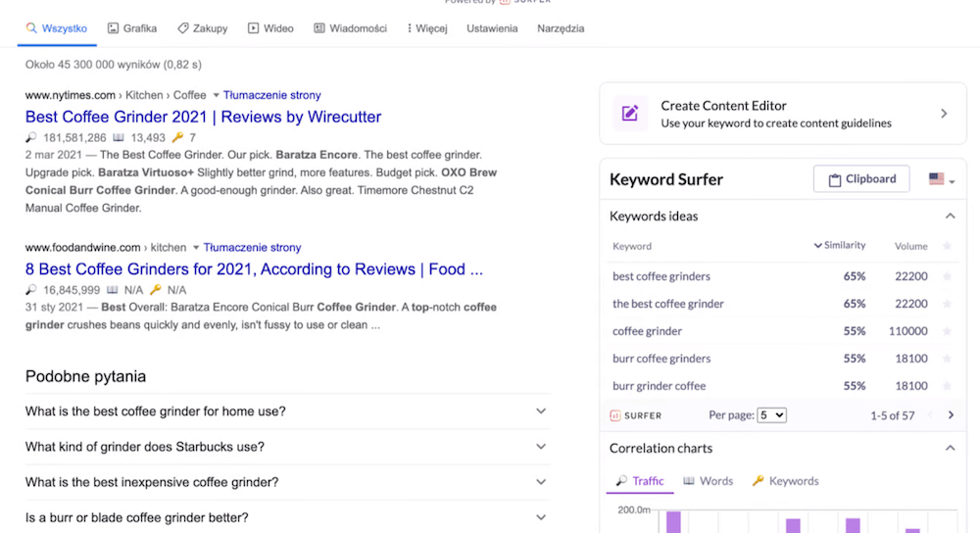
Task: Open the US flag country selector
Action: click(941, 179)
